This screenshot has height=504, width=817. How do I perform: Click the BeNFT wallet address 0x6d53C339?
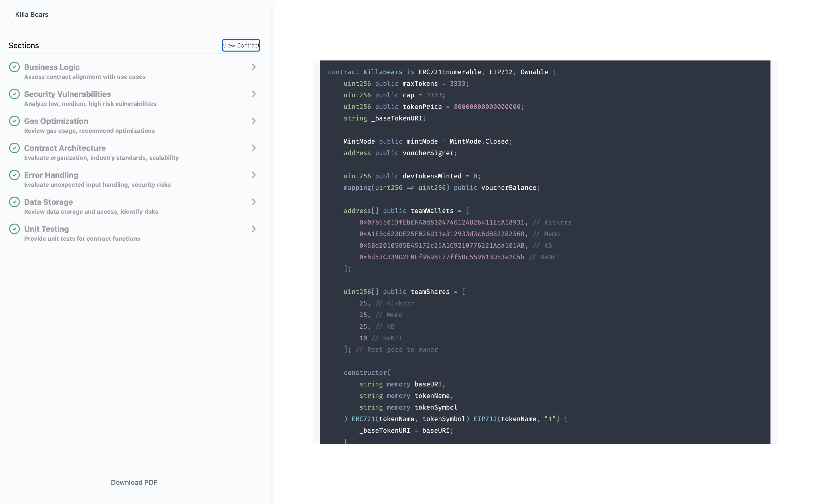tap(442, 257)
